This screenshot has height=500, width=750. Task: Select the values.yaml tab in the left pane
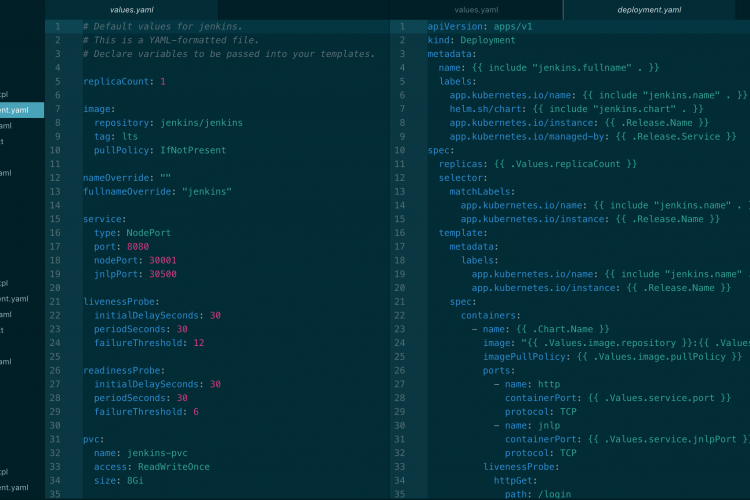pos(132,10)
